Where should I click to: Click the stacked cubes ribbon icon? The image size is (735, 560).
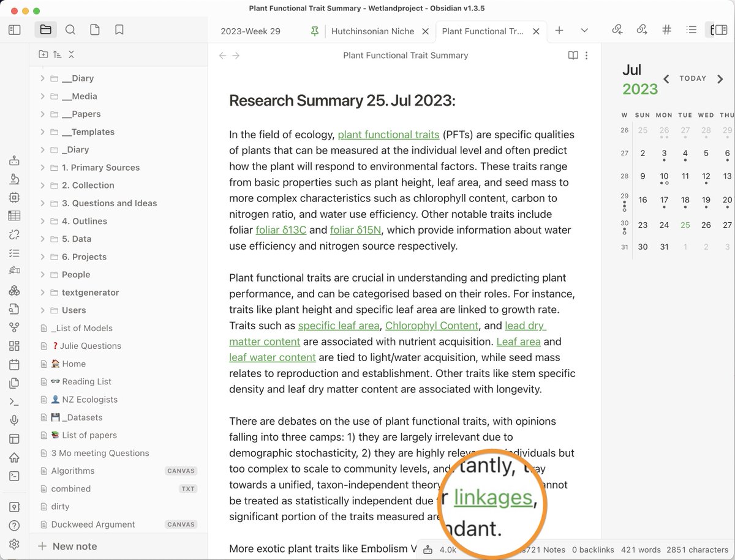[x=15, y=290]
